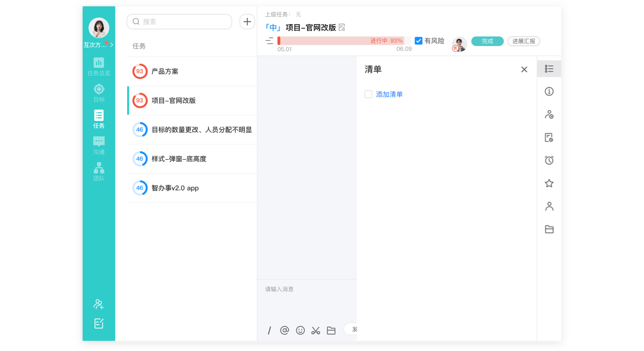Open the 智办事v2.0 app task

coord(192,188)
